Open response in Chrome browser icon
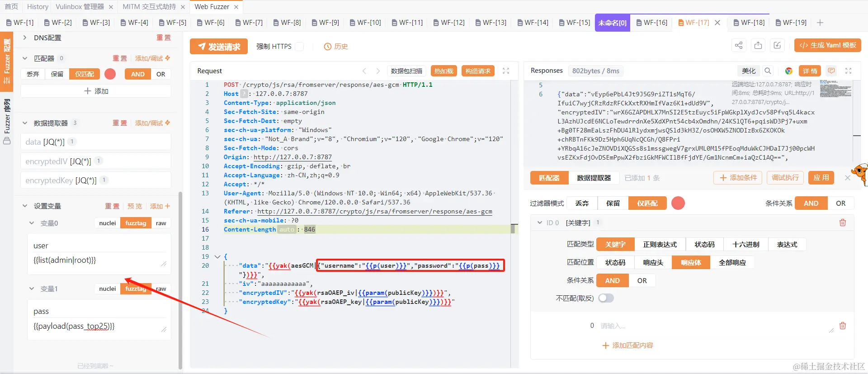The image size is (868, 374). click(x=789, y=71)
